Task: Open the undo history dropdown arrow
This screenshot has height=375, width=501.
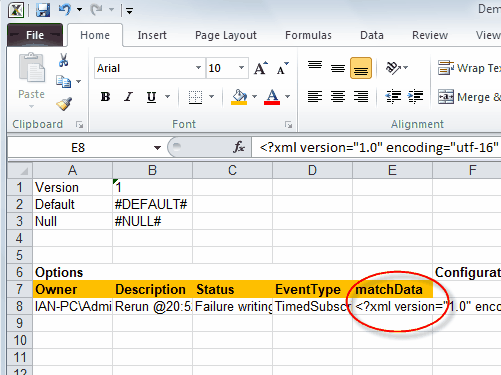Action: pos(79,10)
